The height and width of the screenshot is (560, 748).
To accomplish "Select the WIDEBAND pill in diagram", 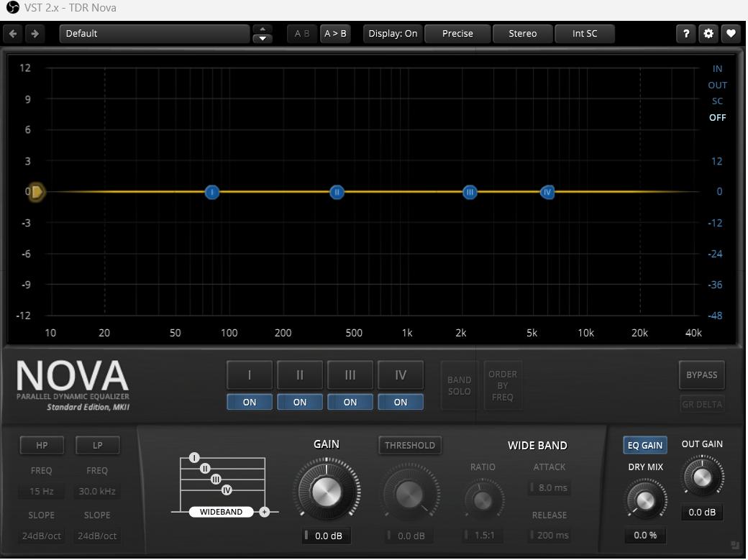I will tap(221, 512).
